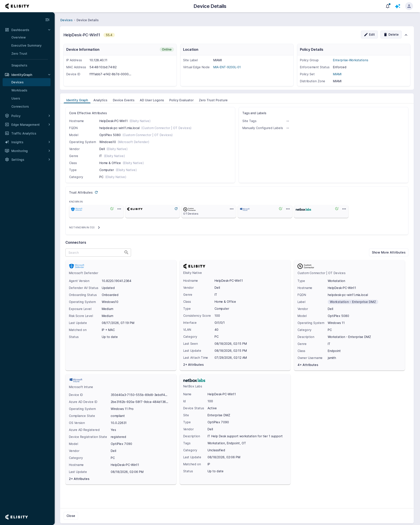Click the Policy shield icon
Image resolution: width=420 pixels, height=525 pixels.
click(x=7, y=116)
